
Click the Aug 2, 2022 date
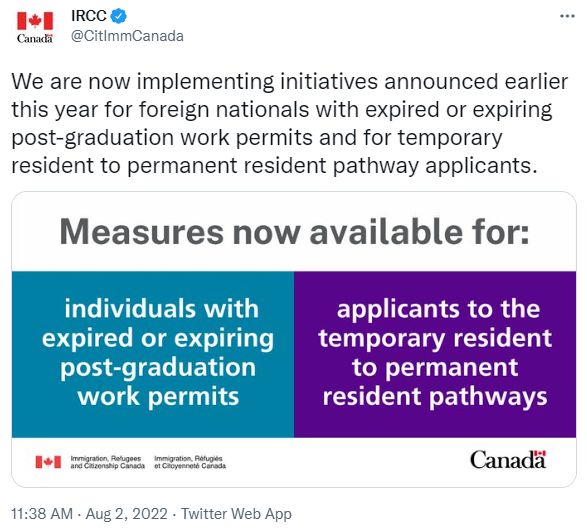[127, 513]
